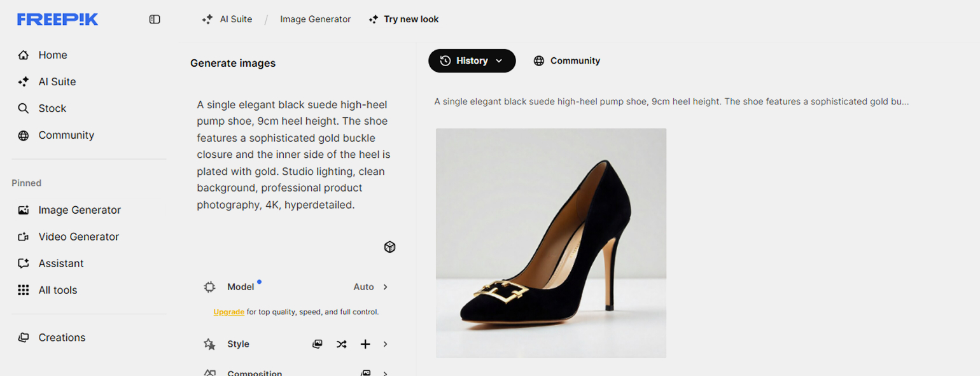The image size is (980, 376).
Task: Click the Upgrade link
Action: [228, 312]
